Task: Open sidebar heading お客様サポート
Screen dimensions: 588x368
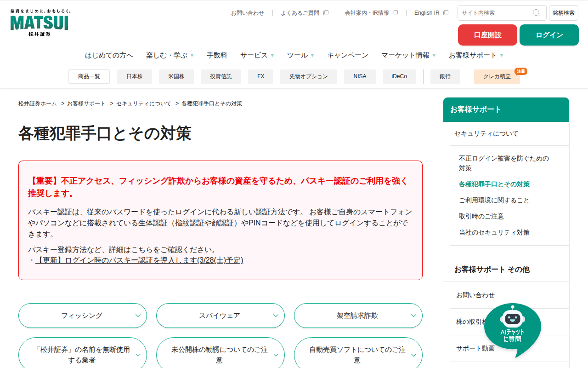Action: tap(506, 109)
